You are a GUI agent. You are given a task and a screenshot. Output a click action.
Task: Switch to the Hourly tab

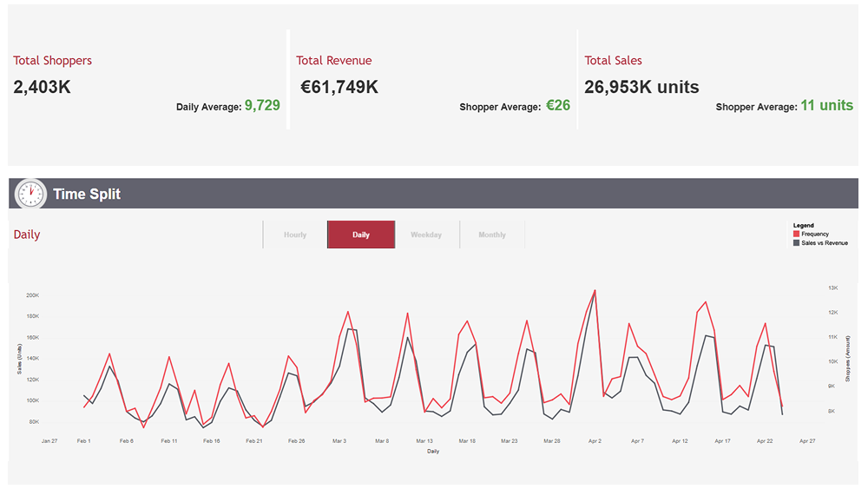295,235
